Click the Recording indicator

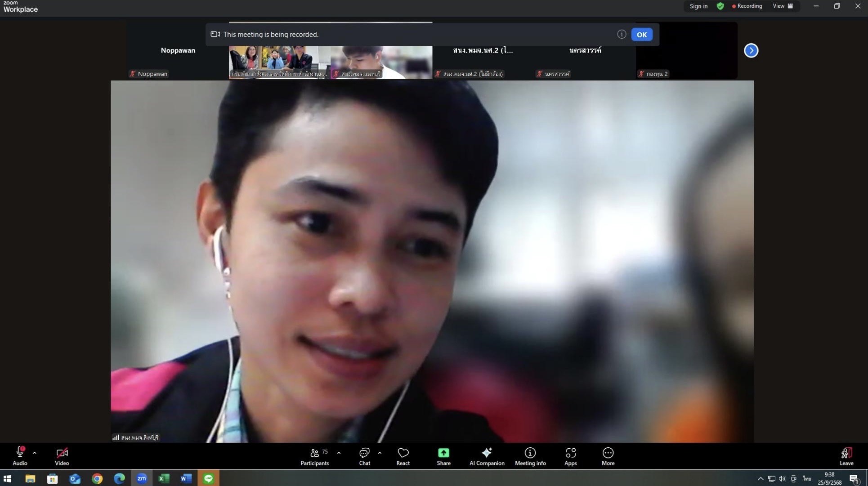[x=747, y=6]
